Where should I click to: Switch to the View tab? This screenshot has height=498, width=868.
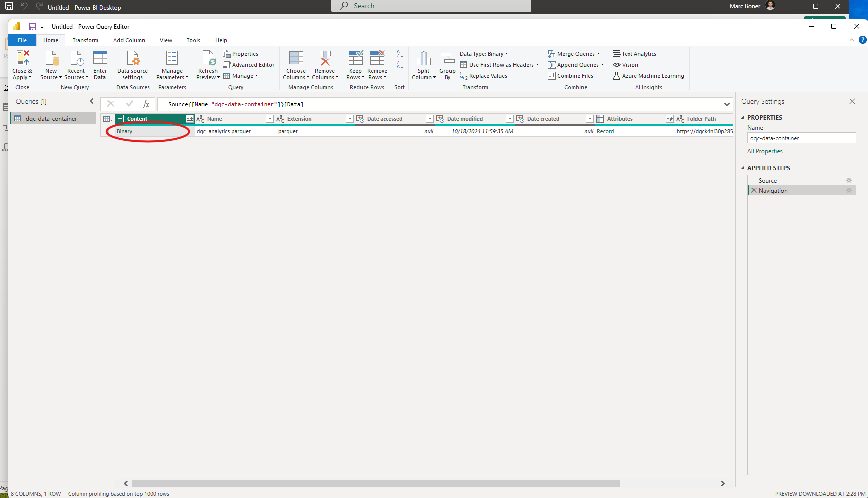166,40
